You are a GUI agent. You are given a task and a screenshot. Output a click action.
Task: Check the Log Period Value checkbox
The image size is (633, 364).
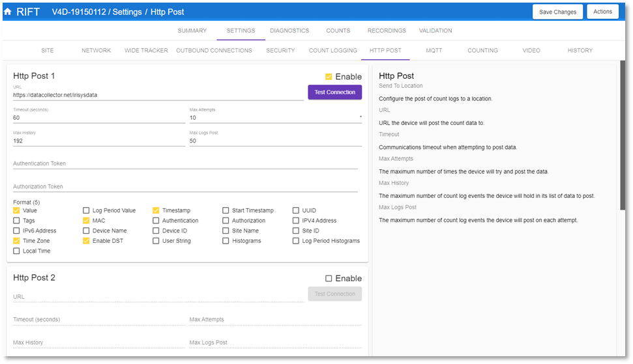point(86,210)
